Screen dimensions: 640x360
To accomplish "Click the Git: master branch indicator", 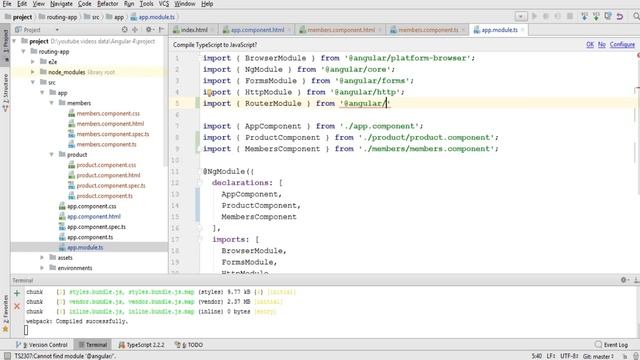I will 598,356.
